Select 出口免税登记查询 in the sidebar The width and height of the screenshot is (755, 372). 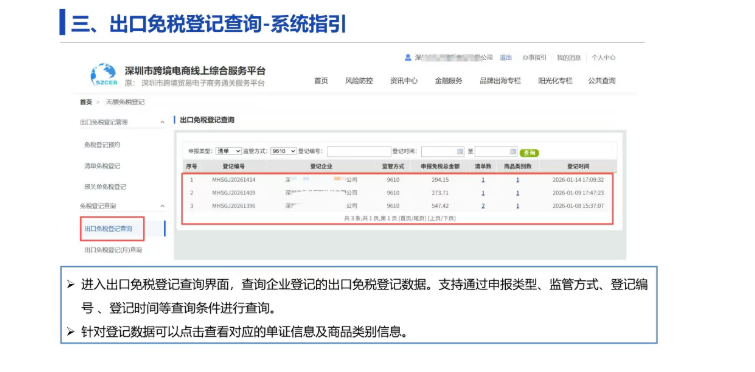[108, 229]
